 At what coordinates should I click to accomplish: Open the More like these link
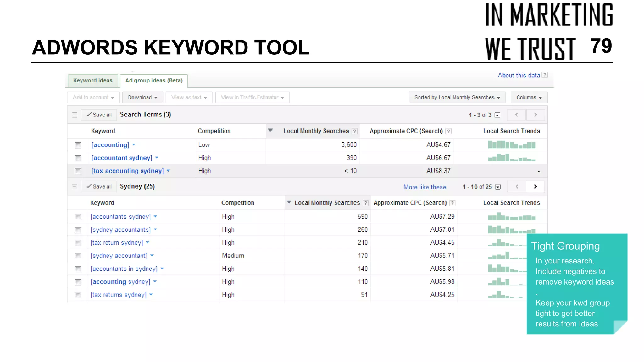coord(425,187)
